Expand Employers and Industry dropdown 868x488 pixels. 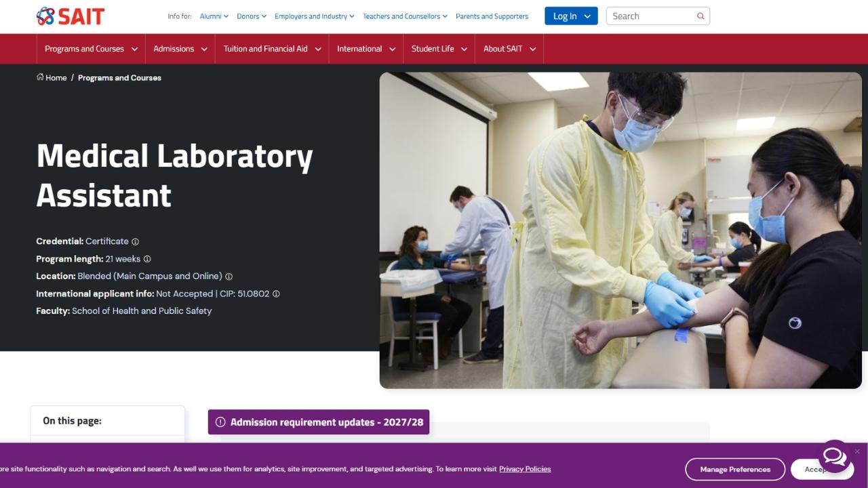[315, 16]
